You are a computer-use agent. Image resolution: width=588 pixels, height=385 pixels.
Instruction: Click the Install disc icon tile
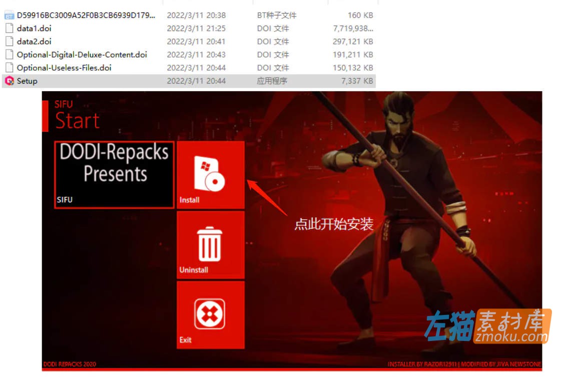(x=210, y=175)
